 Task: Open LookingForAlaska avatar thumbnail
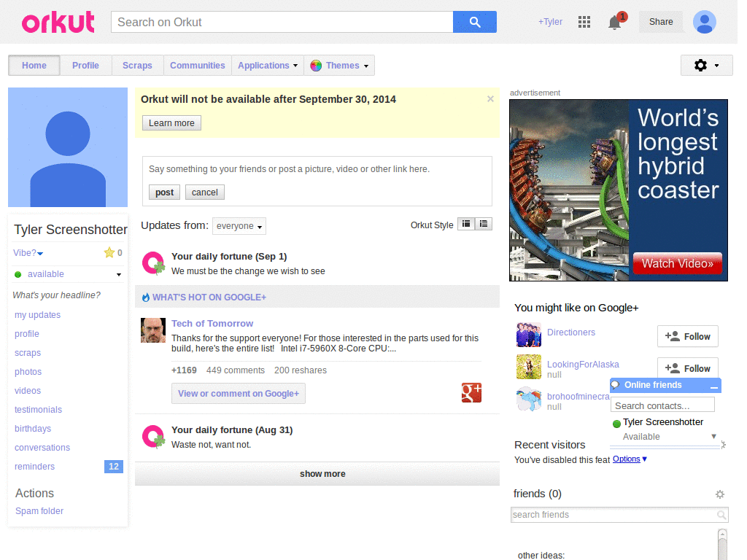tap(529, 367)
